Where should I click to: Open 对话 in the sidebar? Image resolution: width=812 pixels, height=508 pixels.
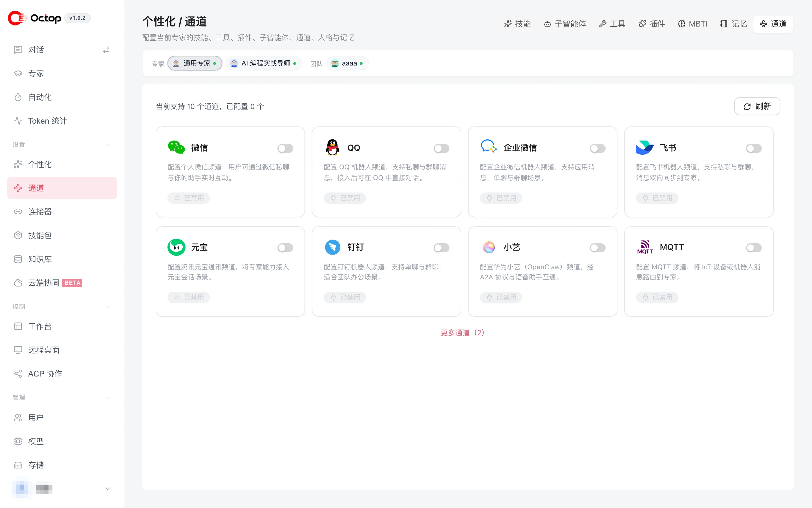tap(62, 50)
